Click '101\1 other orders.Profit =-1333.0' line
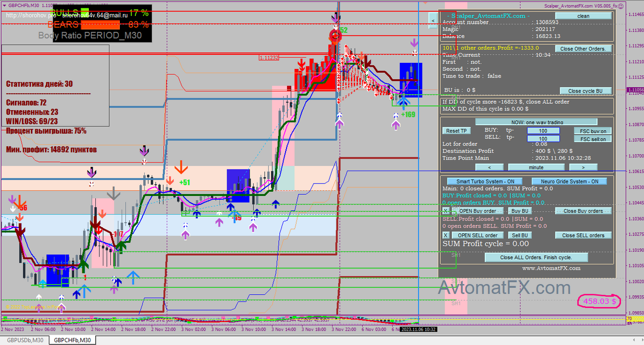 tap(491, 48)
